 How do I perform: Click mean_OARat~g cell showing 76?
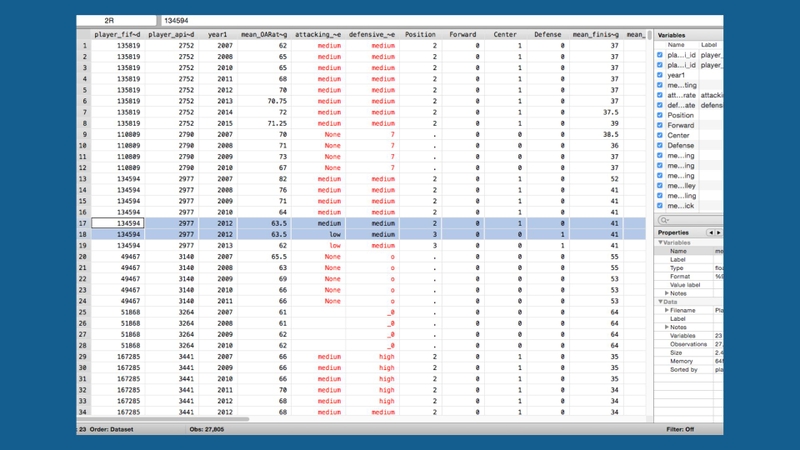[264, 190]
